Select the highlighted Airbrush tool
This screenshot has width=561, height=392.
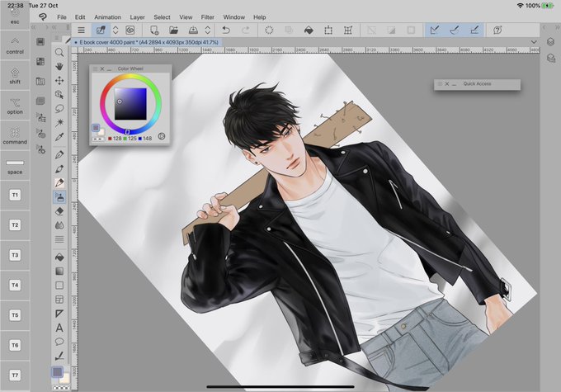(59, 197)
